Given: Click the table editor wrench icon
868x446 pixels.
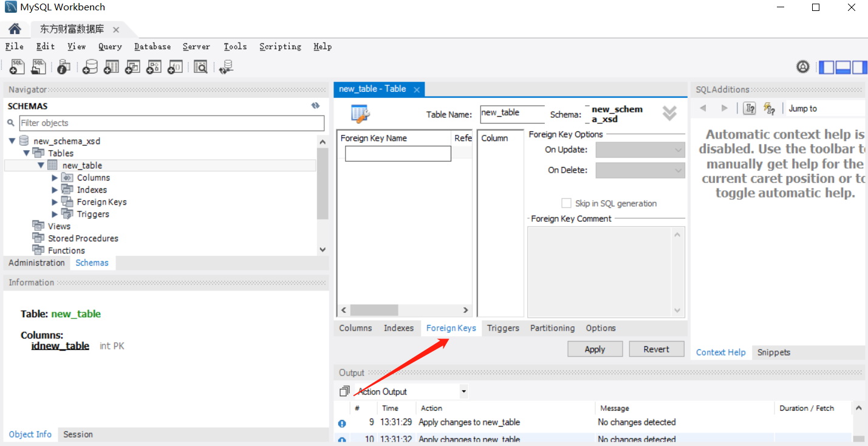Looking at the screenshot, I should [361, 114].
